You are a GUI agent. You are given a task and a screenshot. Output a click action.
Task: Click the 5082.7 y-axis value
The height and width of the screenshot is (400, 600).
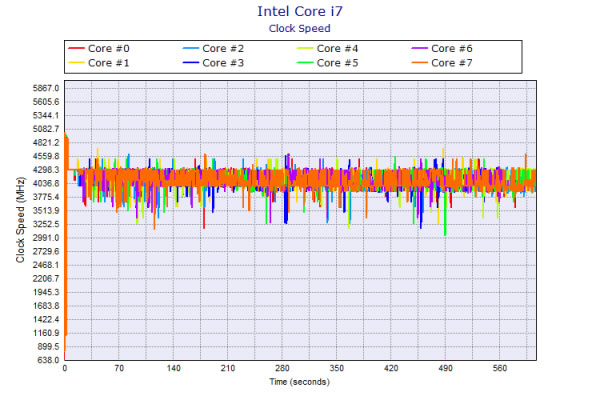click(x=46, y=129)
